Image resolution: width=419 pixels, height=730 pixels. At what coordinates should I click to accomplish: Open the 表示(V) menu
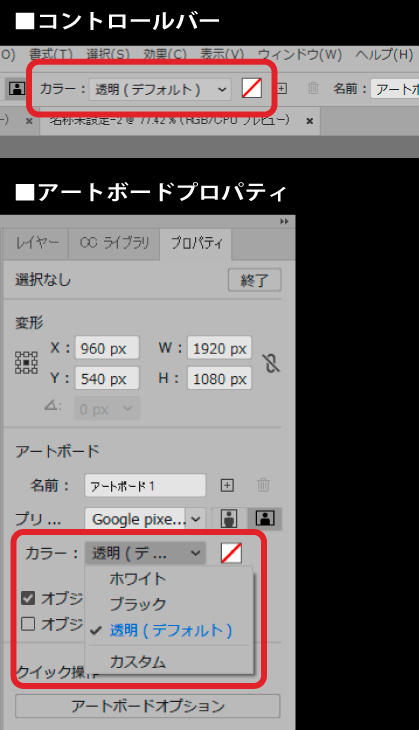click(222, 54)
